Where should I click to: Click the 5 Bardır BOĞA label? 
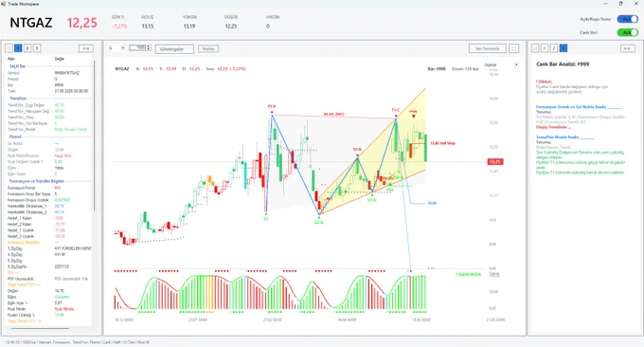coord(468,274)
